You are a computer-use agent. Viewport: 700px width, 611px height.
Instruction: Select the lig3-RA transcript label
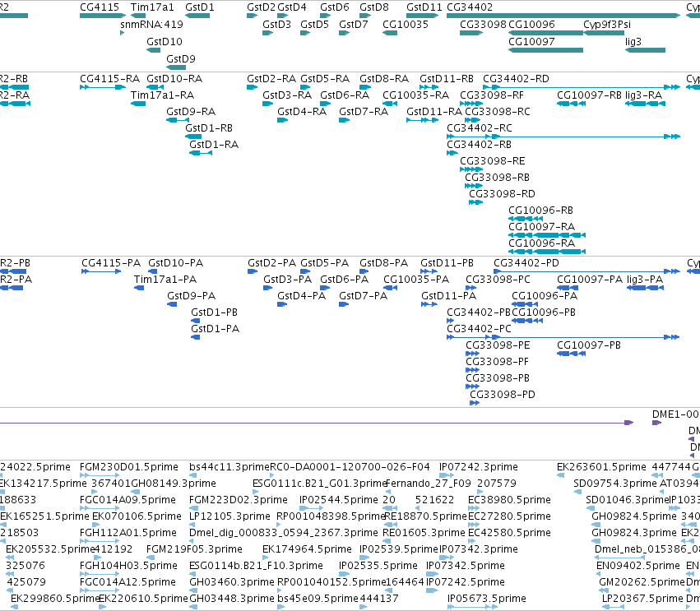pos(643,95)
